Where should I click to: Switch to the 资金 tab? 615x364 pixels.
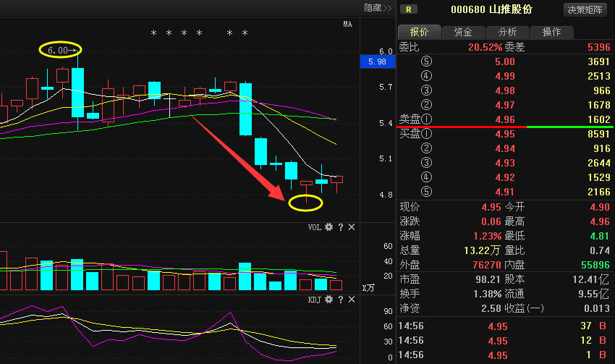[463, 33]
